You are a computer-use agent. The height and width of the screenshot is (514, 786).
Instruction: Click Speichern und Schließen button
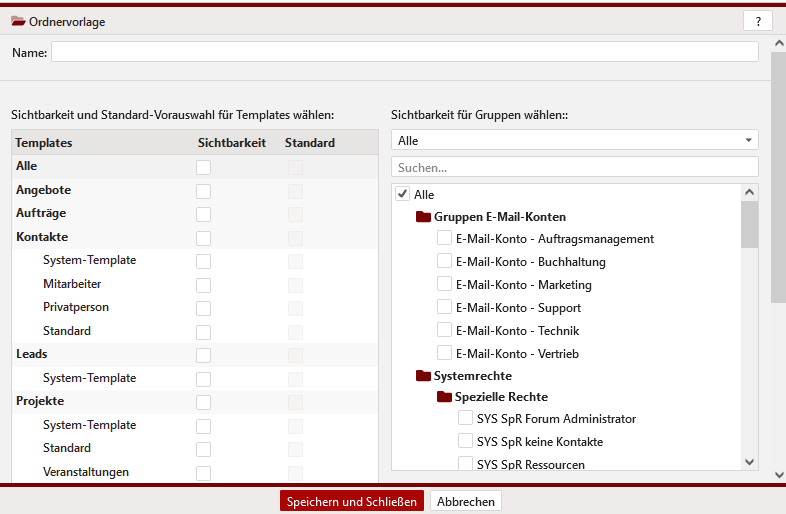coord(352,501)
